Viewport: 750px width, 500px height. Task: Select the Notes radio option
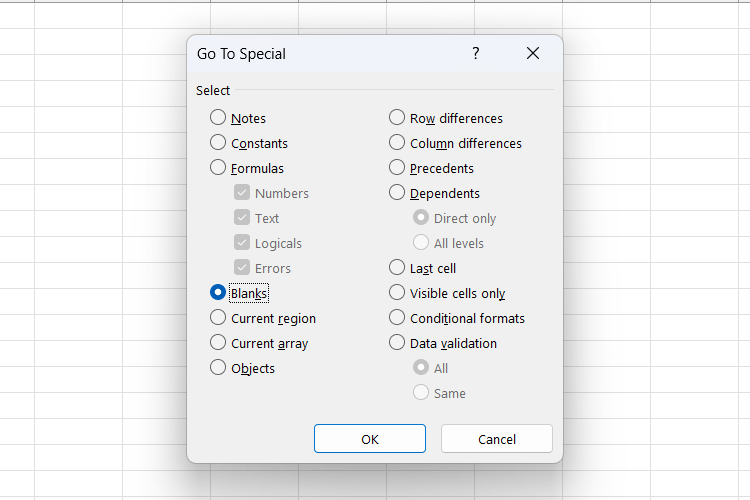pos(218,118)
